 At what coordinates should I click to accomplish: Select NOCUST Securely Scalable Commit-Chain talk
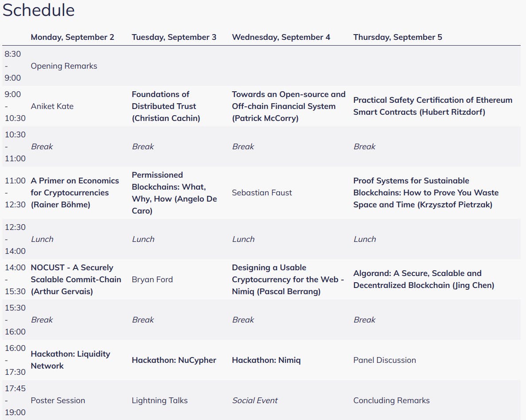coord(76,280)
